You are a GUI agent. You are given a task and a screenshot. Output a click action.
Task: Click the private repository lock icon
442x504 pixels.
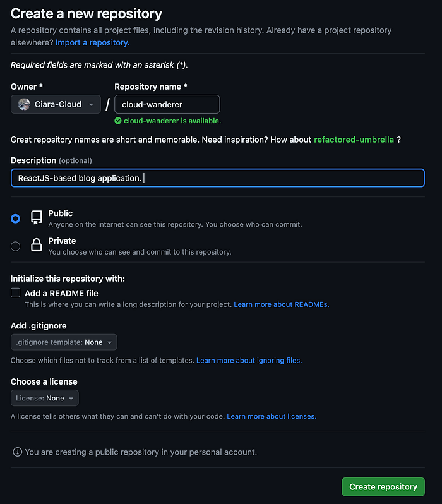37,246
